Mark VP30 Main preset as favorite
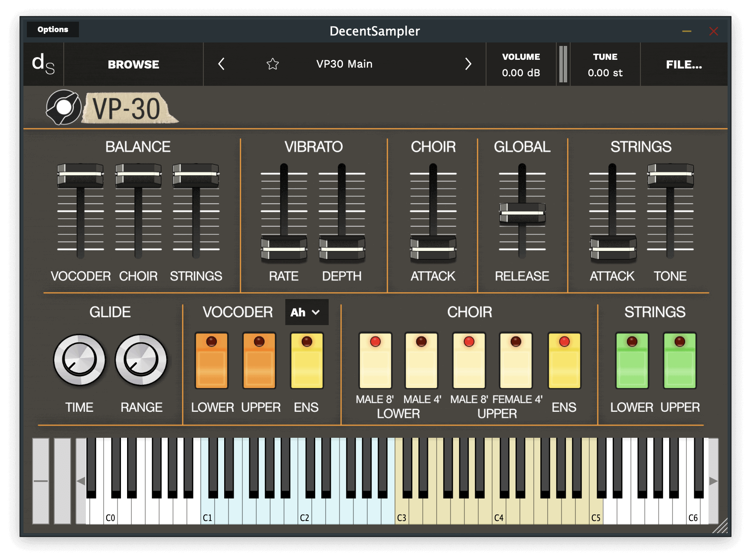Image resolution: width=751 pixels, height=560 pixels. click(272, 64)
